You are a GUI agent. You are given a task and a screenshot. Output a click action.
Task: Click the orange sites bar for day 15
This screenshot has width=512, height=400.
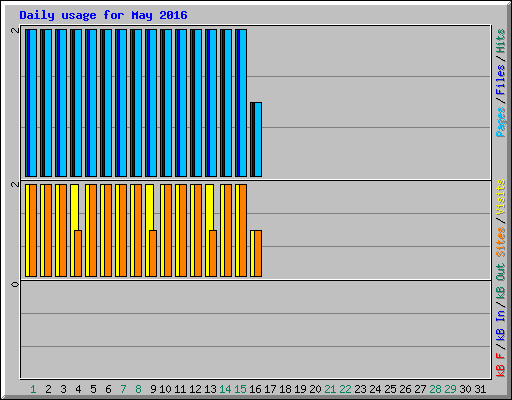pyautogui.click(x=243, y=230)
